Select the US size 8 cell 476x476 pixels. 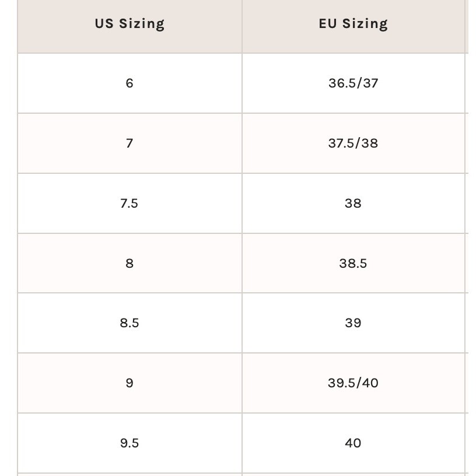pyautogui.click(x=129, y=264)
